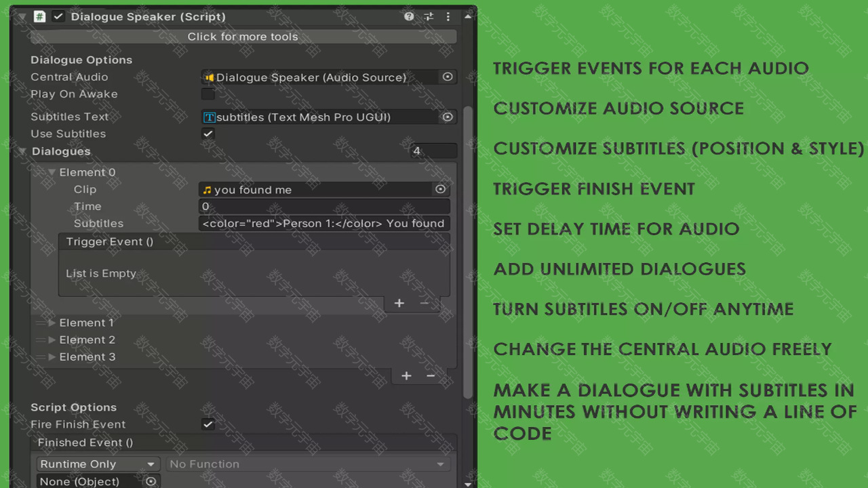Screen dimensions: 868x488
Task: Click 'CUSTOMIZE AUDIO SOURCE' text
Action: click(x=618, y=108)
